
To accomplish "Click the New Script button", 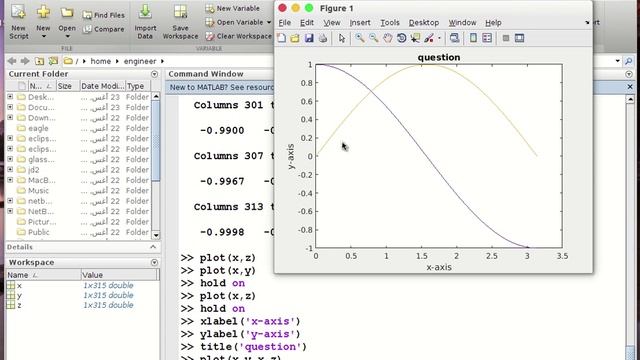I will [18, 21].
